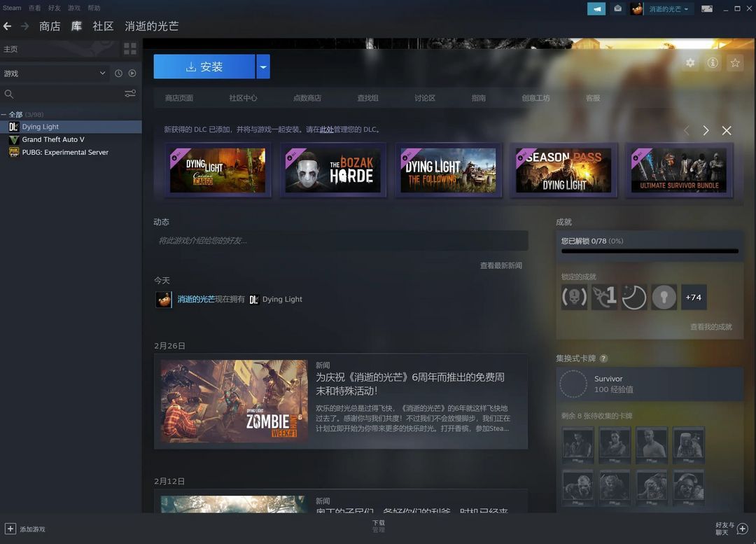Open the Steam menu
The height and width of the screenshot is (544, 756).
pos(12,8)
